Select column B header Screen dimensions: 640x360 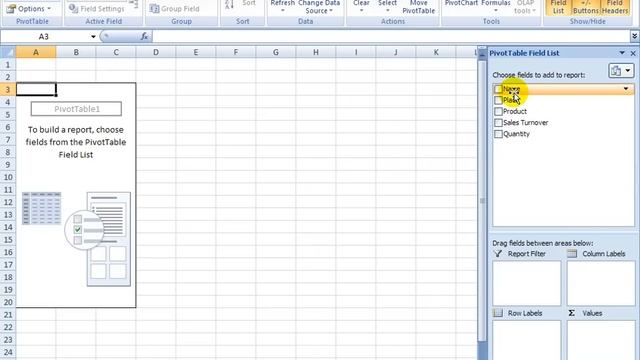point(76,52)
